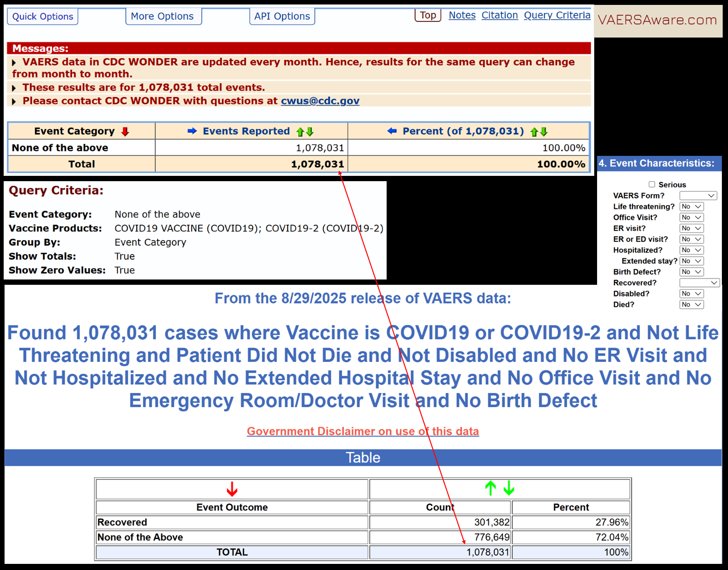Select the 'None of the above' row in top table
Viewport: 728px width, 570px height.
[x=299, y=148]
